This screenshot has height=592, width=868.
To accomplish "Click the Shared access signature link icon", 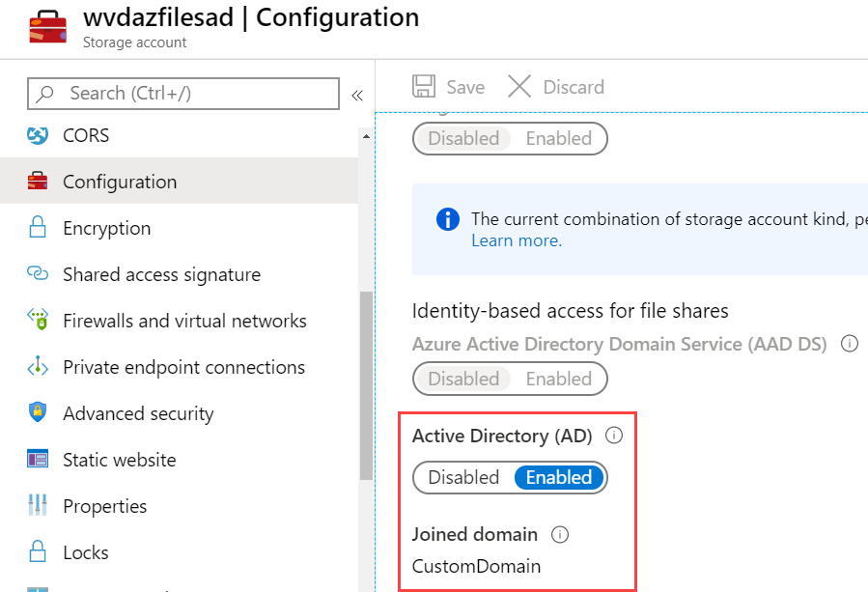I will (x=38, y=273).
